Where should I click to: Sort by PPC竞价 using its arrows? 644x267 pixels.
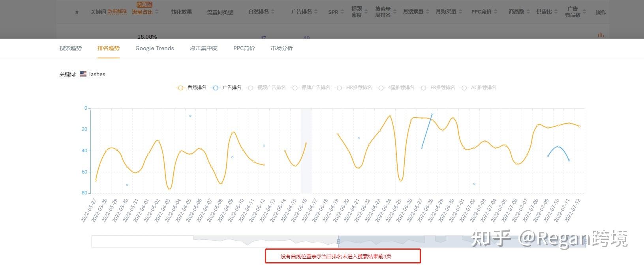(x=496, y=12)
